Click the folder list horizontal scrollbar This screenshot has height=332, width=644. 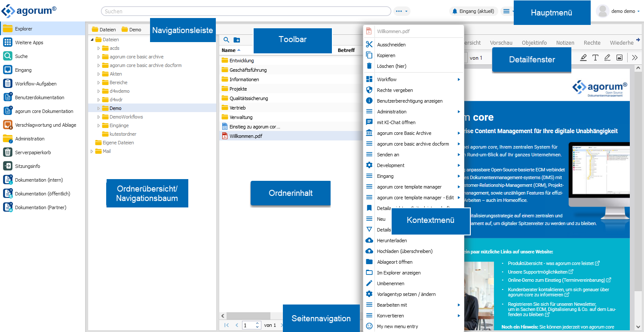pos(248,316)
